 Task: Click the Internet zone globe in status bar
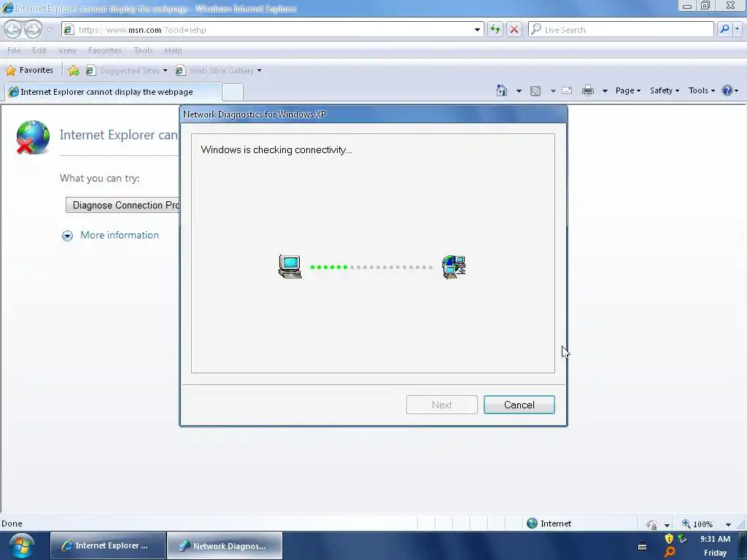[x=532, y=524]
